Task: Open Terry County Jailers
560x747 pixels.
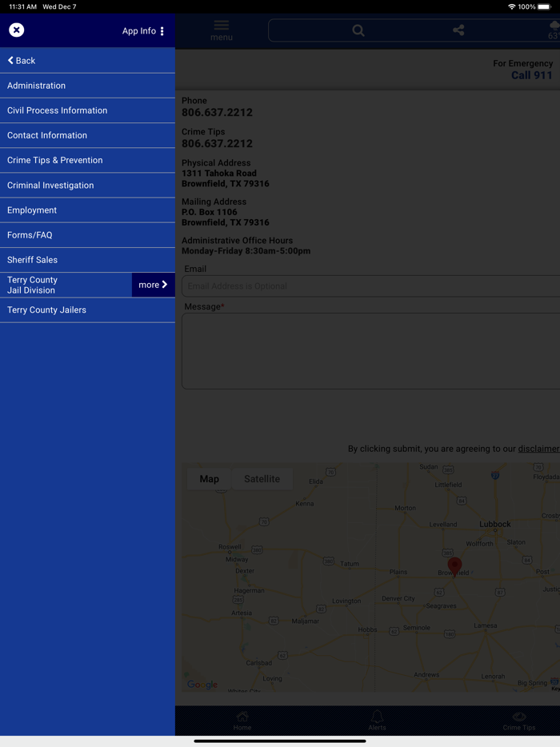Action: [x=87, y=310]
